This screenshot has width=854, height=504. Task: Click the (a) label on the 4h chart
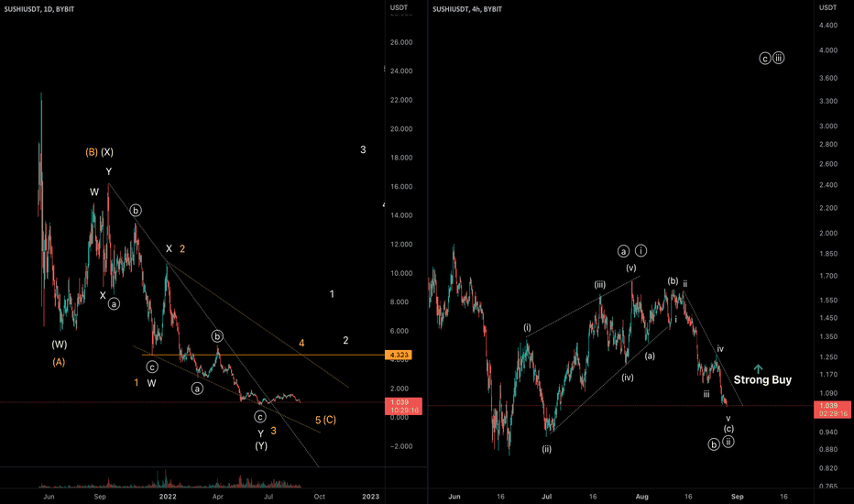point(650,356)
